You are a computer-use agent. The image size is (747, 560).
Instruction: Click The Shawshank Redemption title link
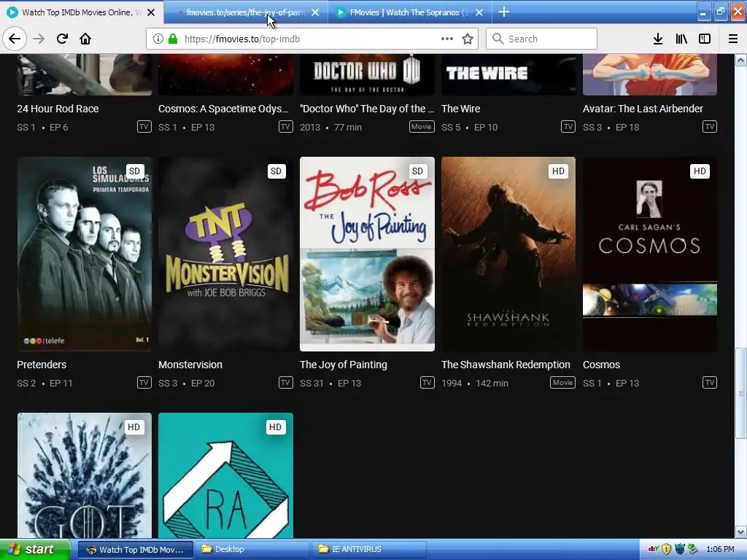[506, 365]
